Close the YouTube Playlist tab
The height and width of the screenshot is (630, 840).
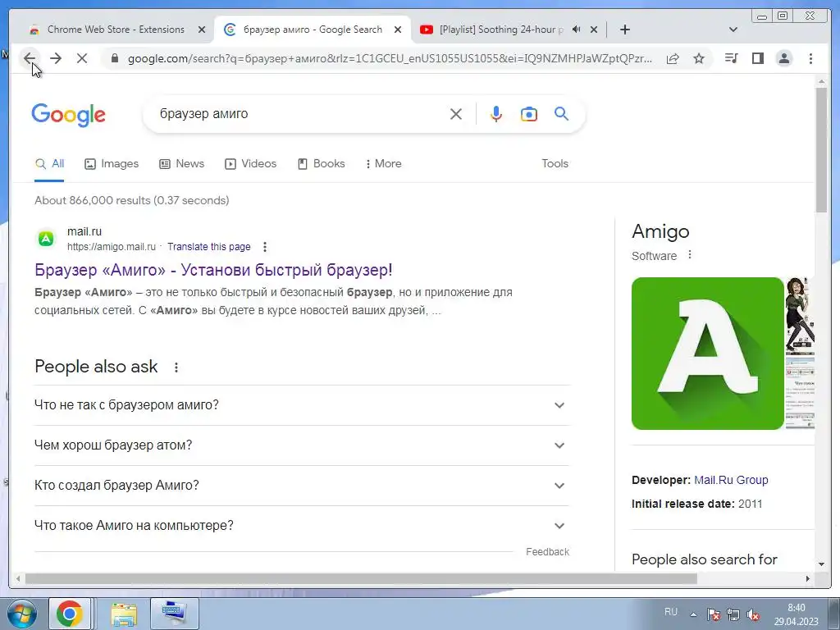point(594,30)
